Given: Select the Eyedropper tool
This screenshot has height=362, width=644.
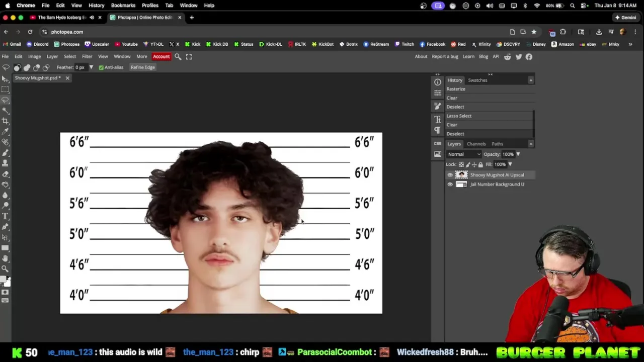Looking at the screenshot, I should tap(6, 132).
